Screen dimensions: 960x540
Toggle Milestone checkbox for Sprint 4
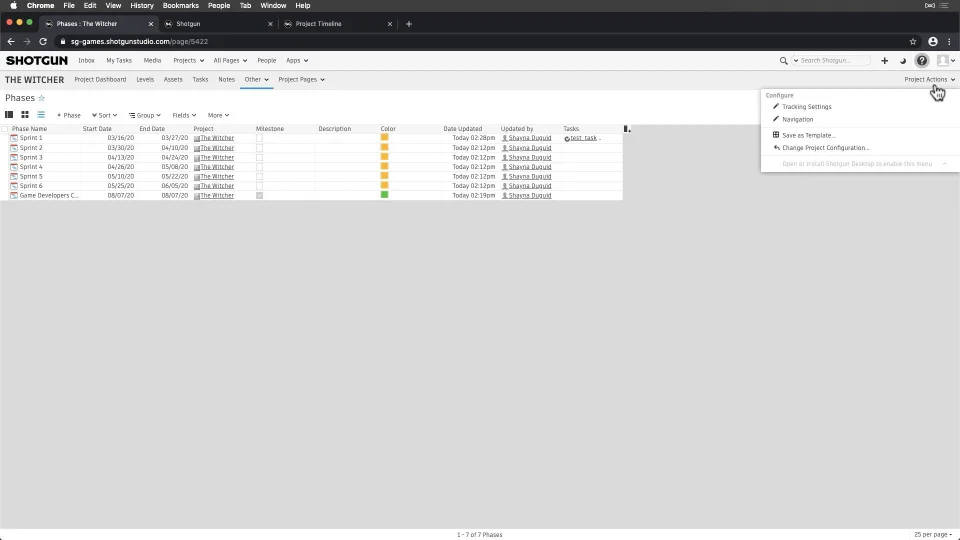click(260, 167)
